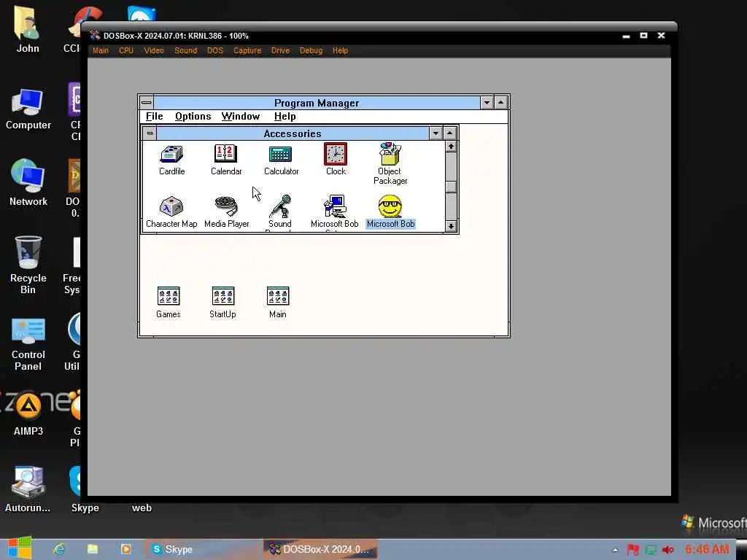Open the Main program group icon

pos(278,296)
